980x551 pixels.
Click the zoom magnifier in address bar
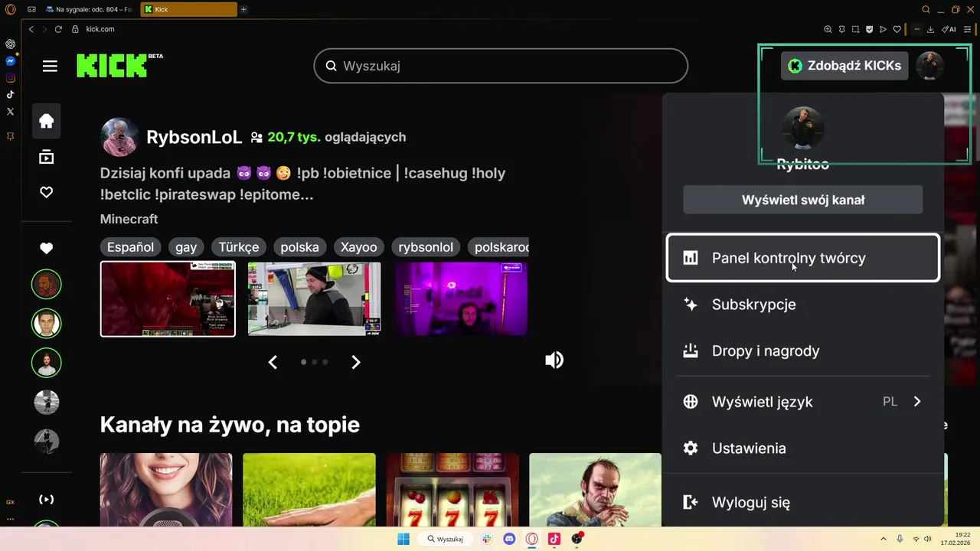coord(828,29)
